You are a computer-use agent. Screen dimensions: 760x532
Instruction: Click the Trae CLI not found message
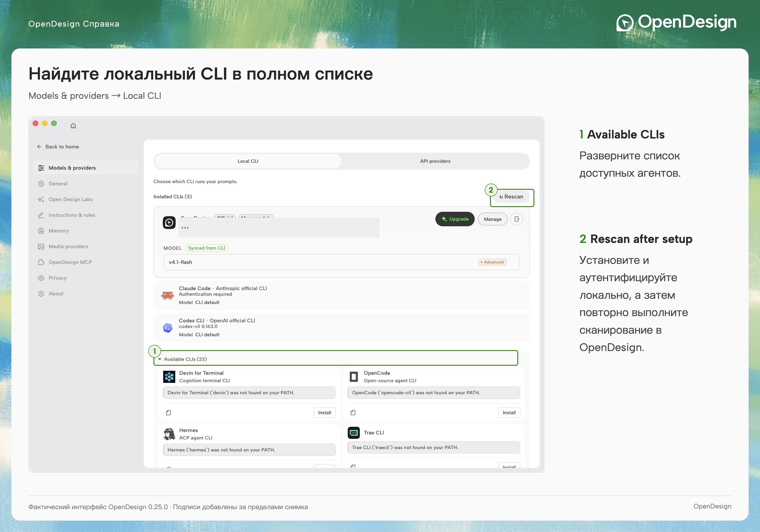pos(434,448)
